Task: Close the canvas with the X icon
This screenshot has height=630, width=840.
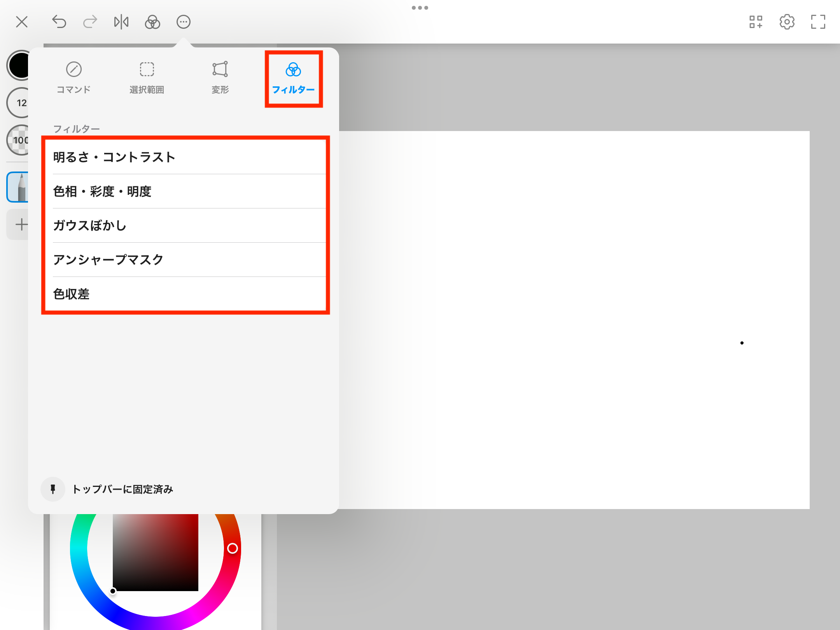Action: click(22, 22)
